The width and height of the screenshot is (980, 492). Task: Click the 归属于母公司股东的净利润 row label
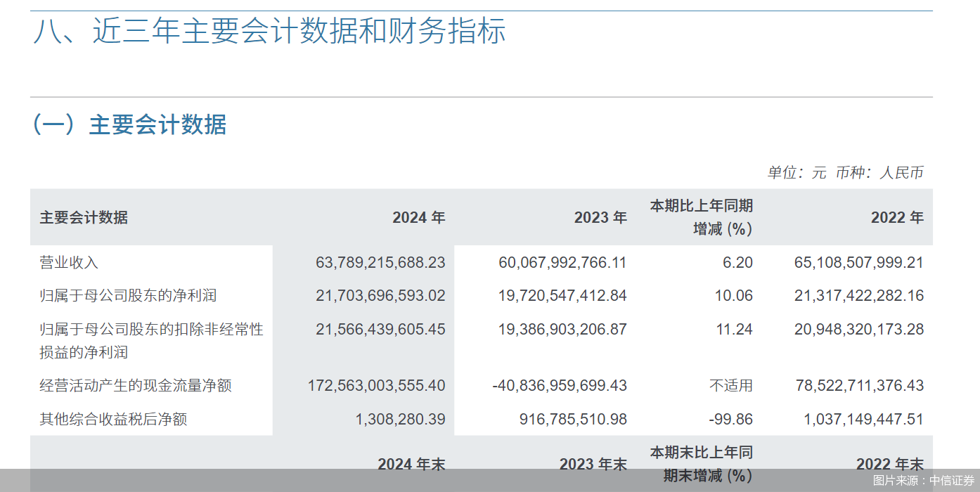coord(128,296)
